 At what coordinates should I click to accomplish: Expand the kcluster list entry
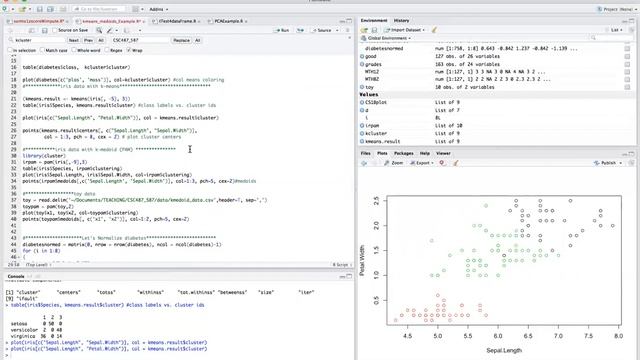[x=362, y=133]
